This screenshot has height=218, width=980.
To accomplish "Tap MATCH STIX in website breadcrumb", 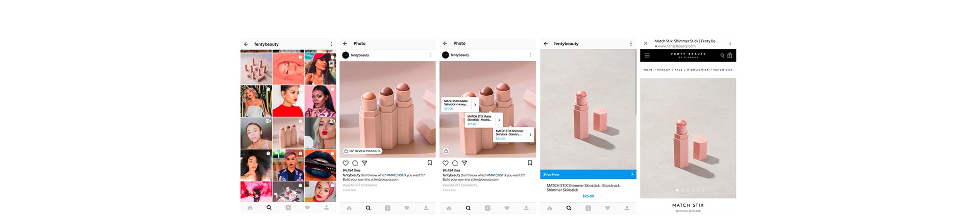I will (x=722, y=70).
